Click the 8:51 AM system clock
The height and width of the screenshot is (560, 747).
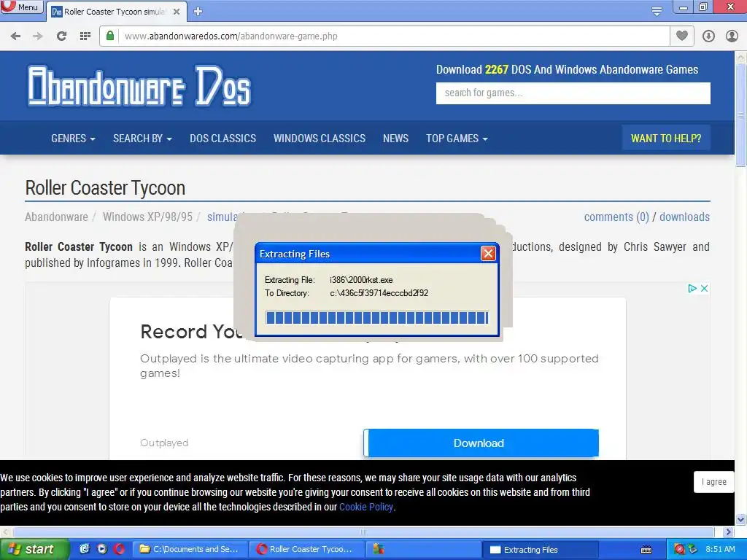point(720,550)
